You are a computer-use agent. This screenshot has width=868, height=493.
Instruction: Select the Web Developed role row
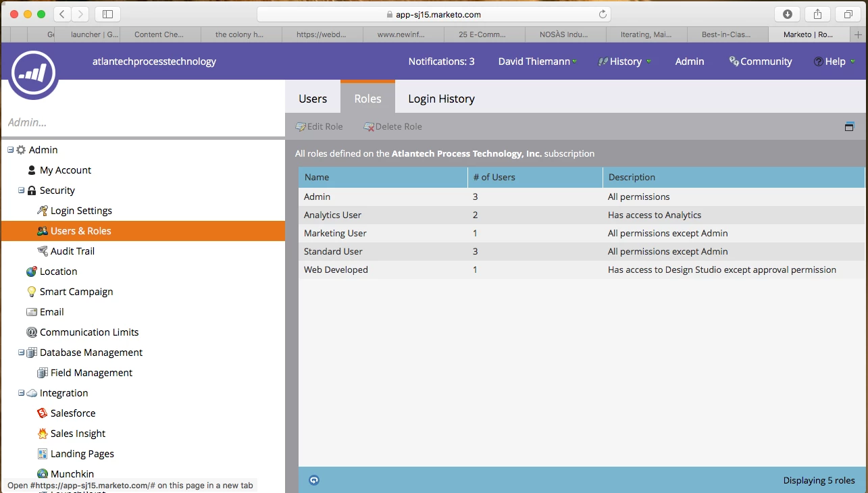(x=582, y=269)
